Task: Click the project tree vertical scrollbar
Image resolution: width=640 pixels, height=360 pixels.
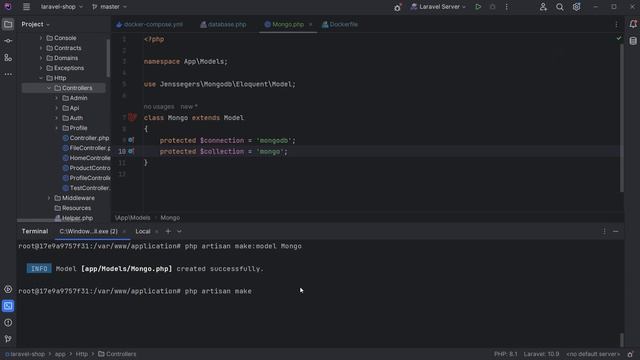Action: [x=108, y=57]
